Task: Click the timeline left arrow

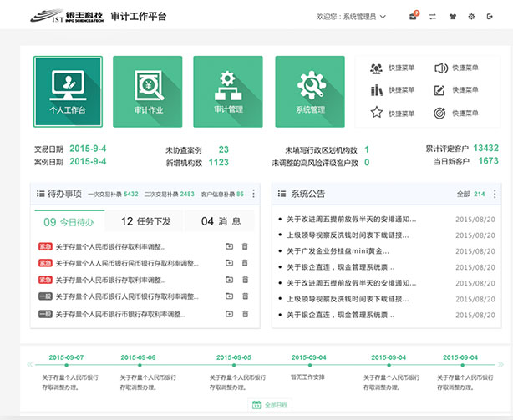Action: coord(29,365)
